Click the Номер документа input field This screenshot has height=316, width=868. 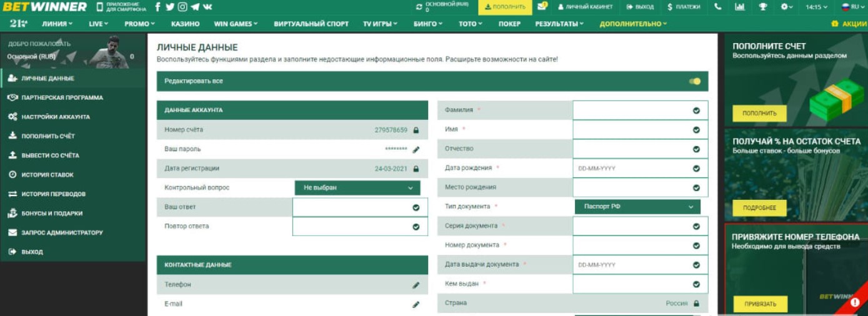(x=641, y=246)
